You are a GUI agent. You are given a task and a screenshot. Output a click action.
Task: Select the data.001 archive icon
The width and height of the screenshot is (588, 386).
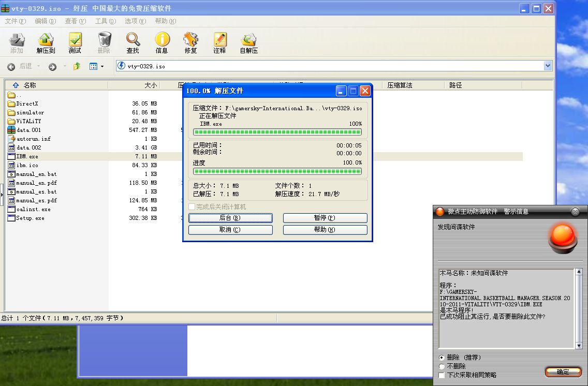pyautogui.click(x=11, y=130)
